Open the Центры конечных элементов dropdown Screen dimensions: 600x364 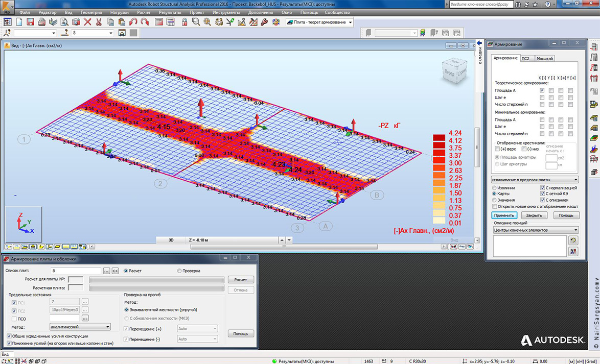536,230
